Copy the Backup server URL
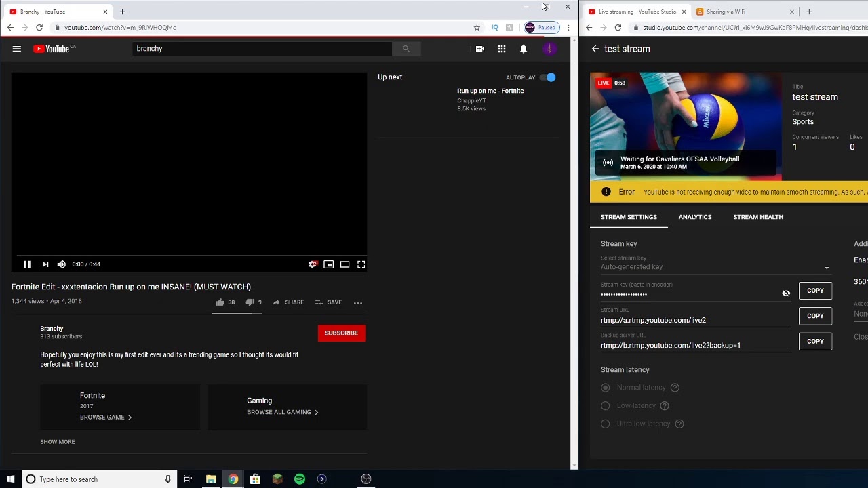868x488 pixels. 815,341
